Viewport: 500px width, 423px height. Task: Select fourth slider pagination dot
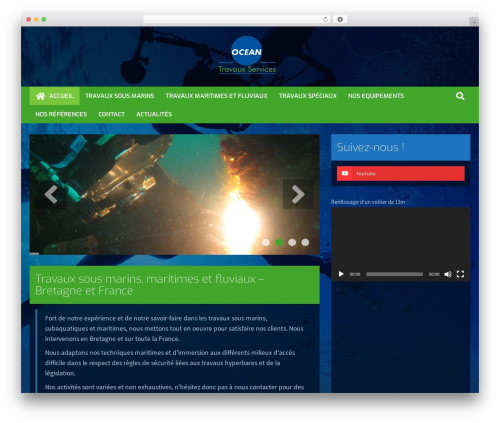pos(305,242)
